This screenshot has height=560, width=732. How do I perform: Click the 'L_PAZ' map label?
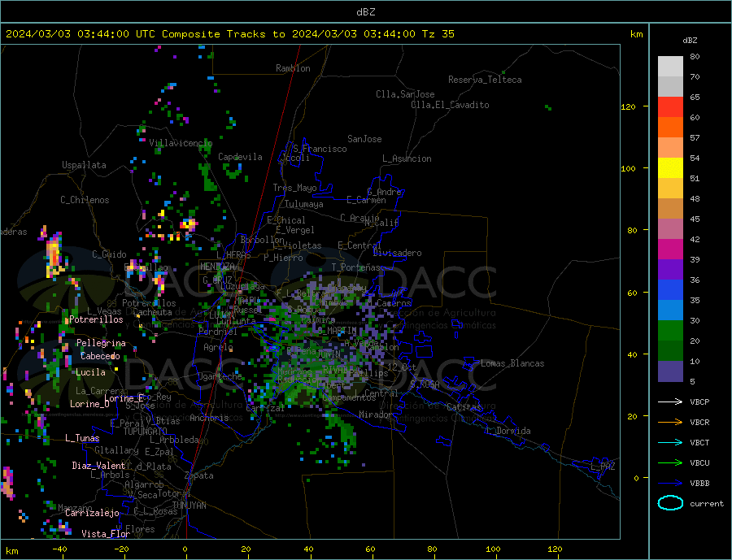pyautogui.click(x=603, y=467)
